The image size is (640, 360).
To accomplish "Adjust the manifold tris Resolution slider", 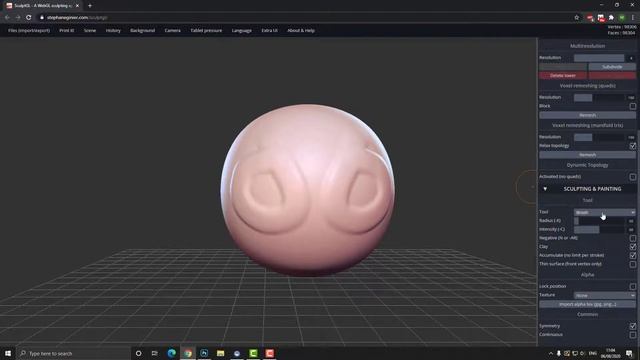I will tap(599, 137).
